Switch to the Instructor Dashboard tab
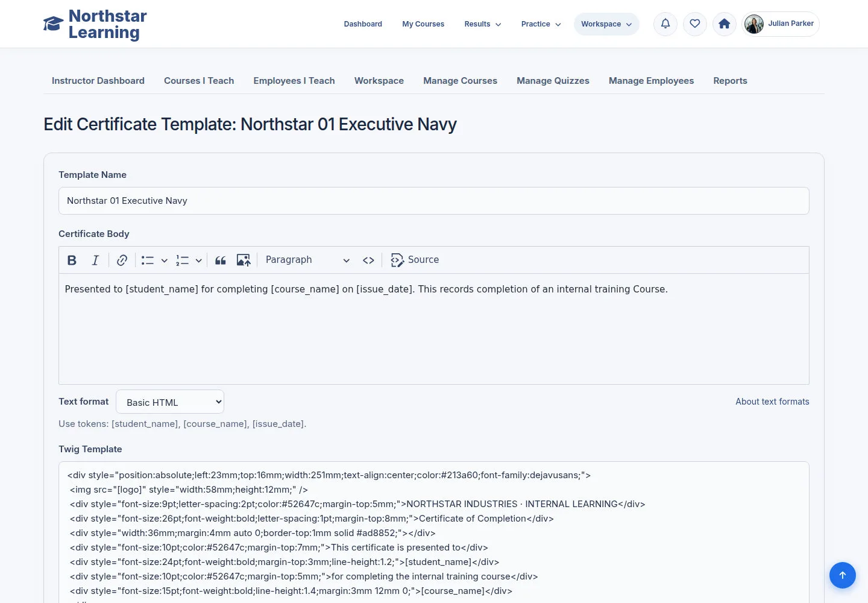 (98, 81)
